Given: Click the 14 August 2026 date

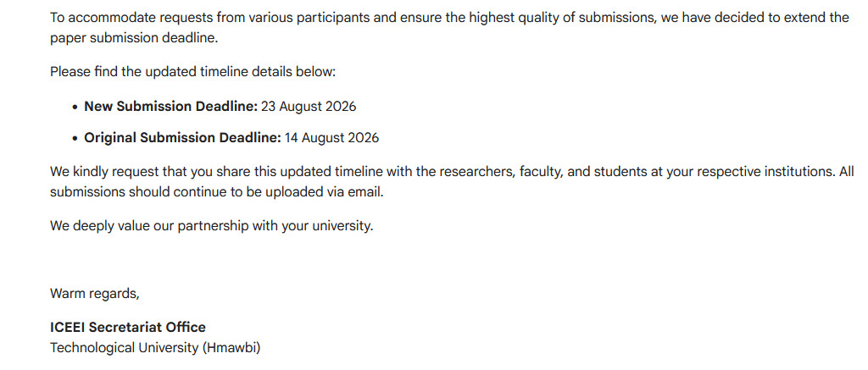Looking at the screenshot, I should [331, 138].
